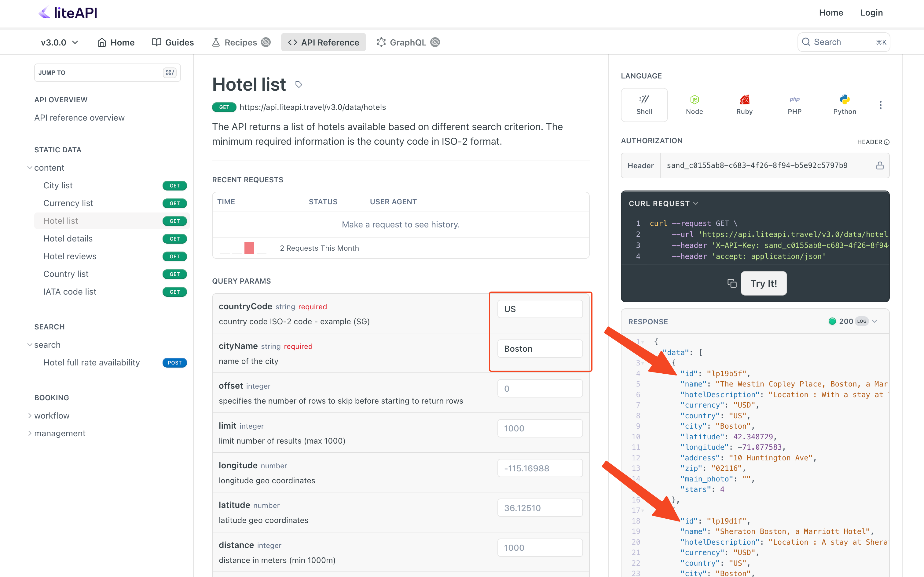The width and height of the screenshot is (924, 577).
Task: Click the Try It button
Action: [763, 283]
